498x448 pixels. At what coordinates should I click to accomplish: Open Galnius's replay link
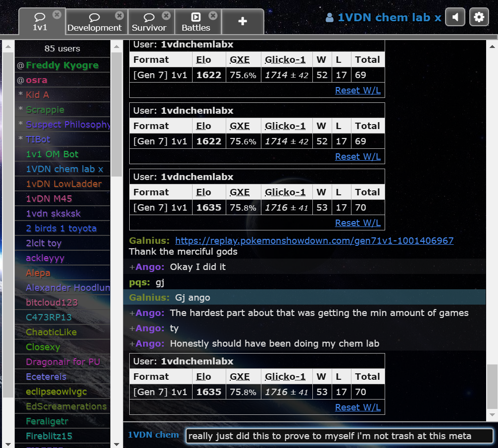[x=314, y=241]
